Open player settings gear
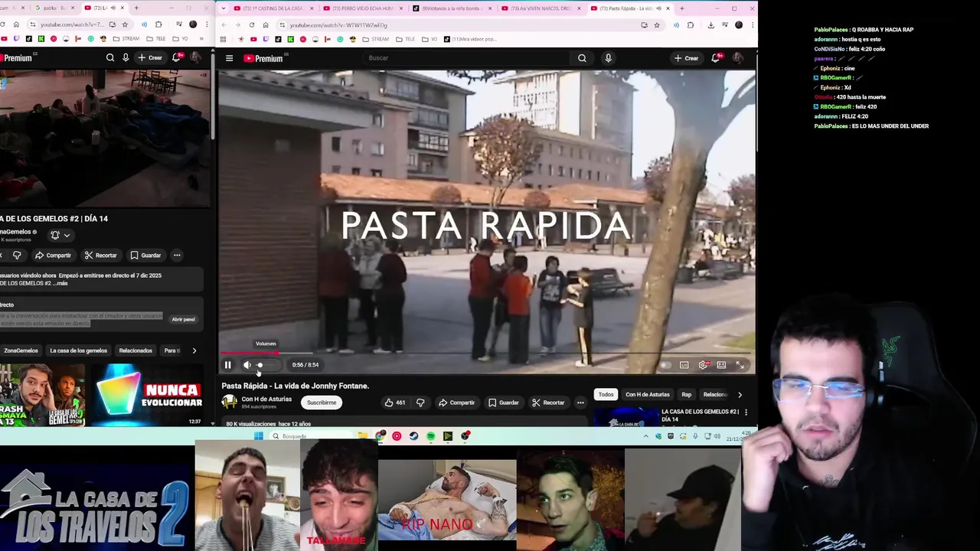Image resolution: width=980 pixels, height=551 pixels. pyautogui.click(x=703, y=365)
